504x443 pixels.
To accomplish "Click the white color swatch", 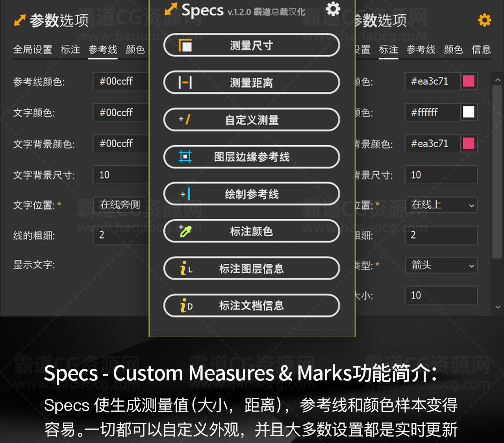I will pyautogui.click(x=469, y=112).
